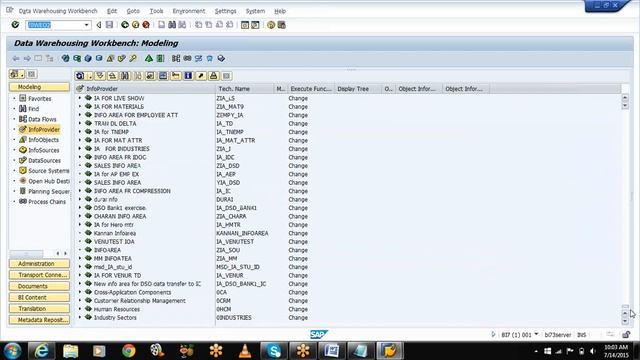Click the blue cube icon in workbench toolbar
Screen dimensions: 640x360
[x=88, y=59]
